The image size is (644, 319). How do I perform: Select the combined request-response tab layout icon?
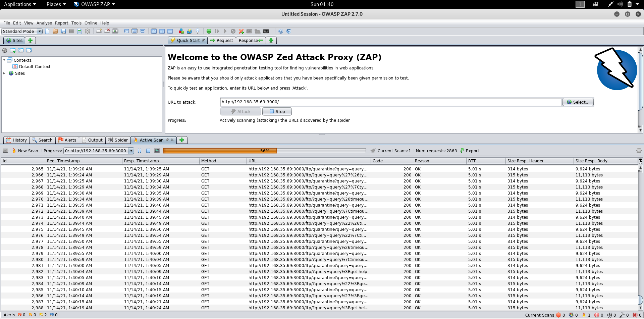click(154, 31)
